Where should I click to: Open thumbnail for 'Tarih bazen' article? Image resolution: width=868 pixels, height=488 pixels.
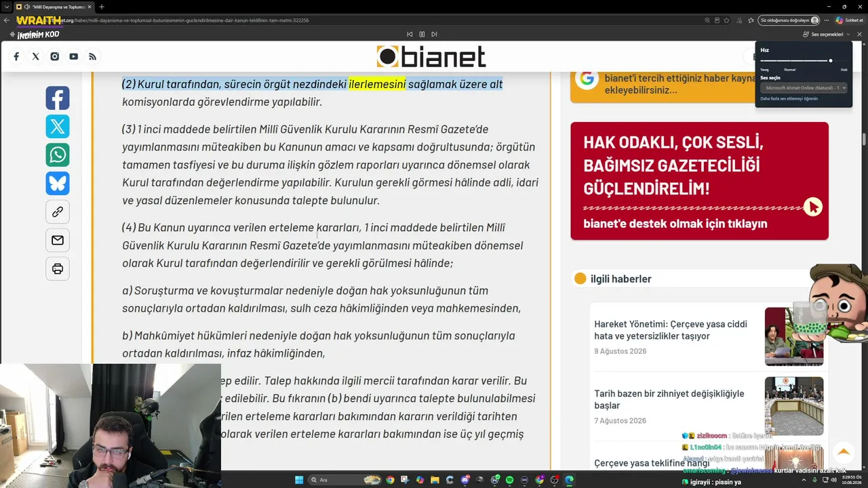pyautogui.click(x=794, y=406)
